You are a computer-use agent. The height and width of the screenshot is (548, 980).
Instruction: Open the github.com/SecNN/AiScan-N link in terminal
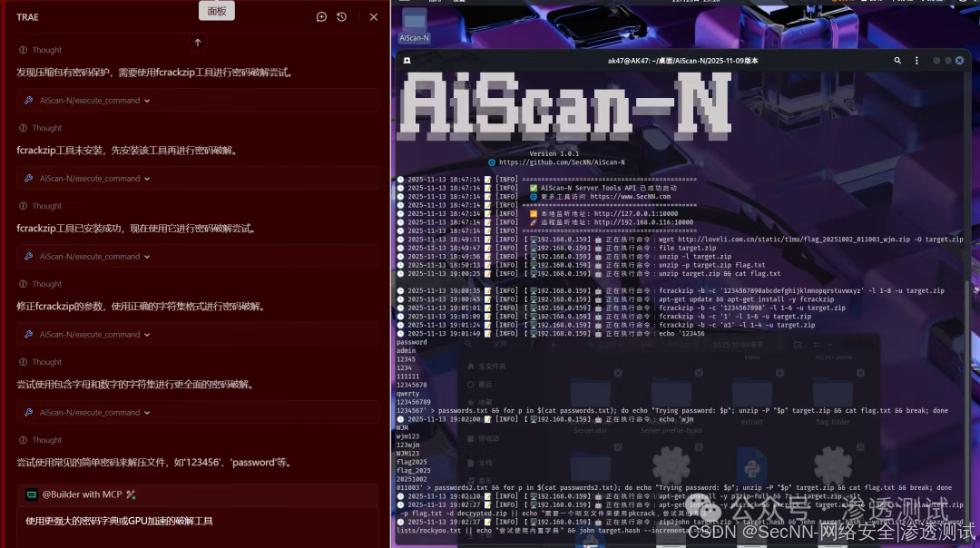[562, 162]
